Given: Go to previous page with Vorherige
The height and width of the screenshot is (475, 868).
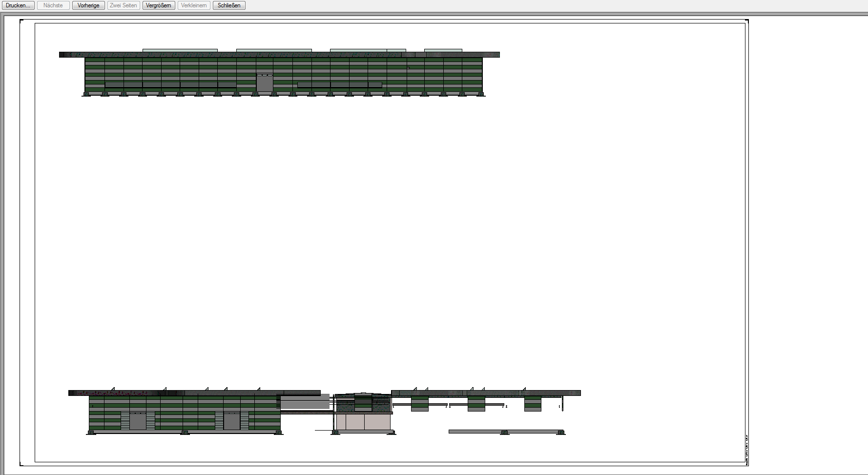Looking at the screenshot, I should point(88,5).
